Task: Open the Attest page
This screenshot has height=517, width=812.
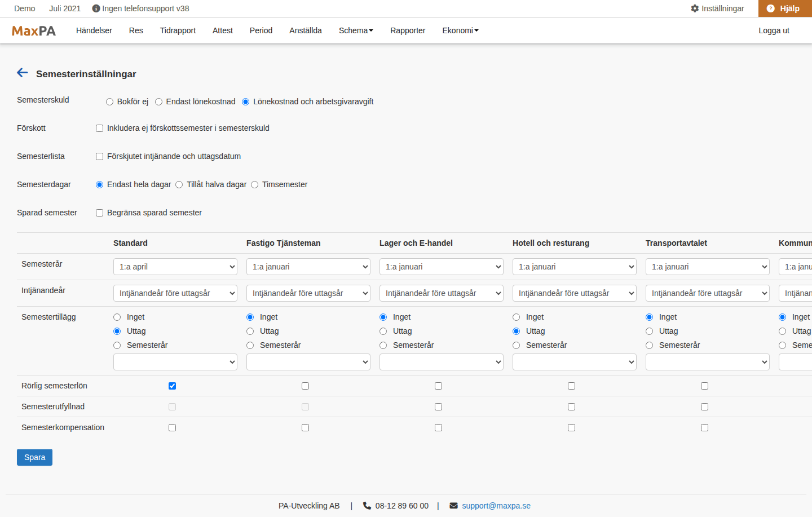Action: tap(223, 30)
